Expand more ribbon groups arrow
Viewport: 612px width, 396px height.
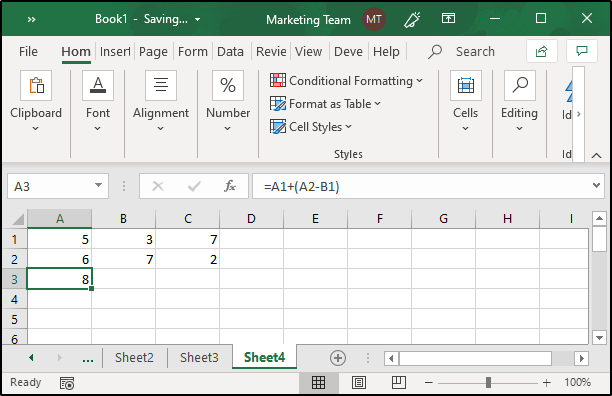(x=579, y=114)
